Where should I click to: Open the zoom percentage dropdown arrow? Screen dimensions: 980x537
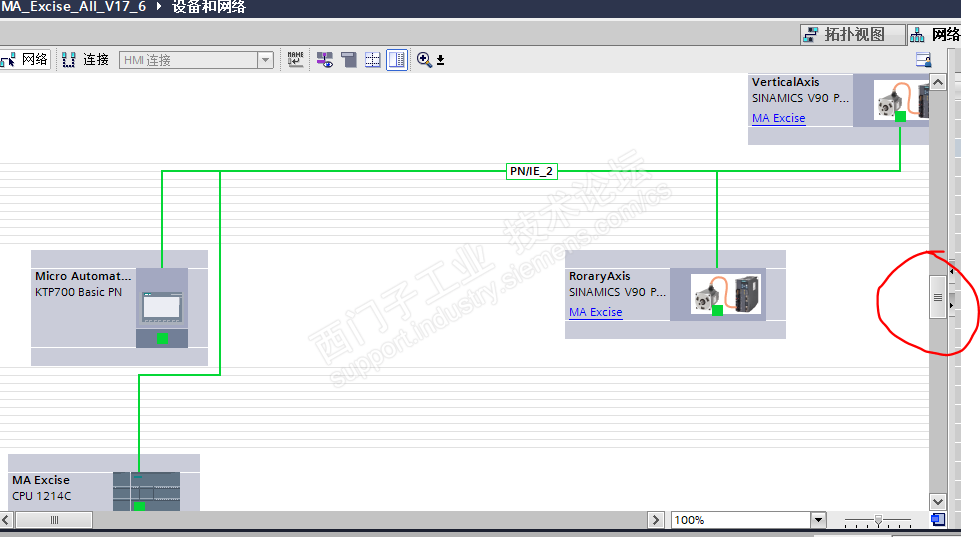pyautogui.click(x=818, y=520)
